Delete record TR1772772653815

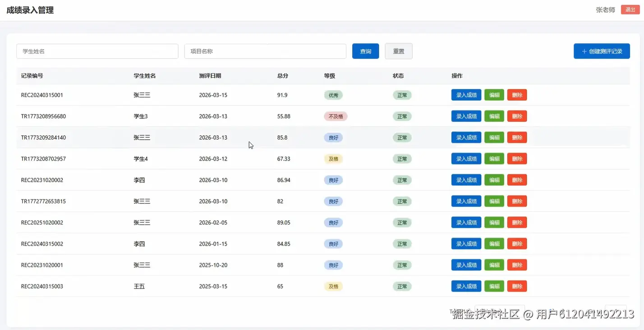click(x=517, y=201)
